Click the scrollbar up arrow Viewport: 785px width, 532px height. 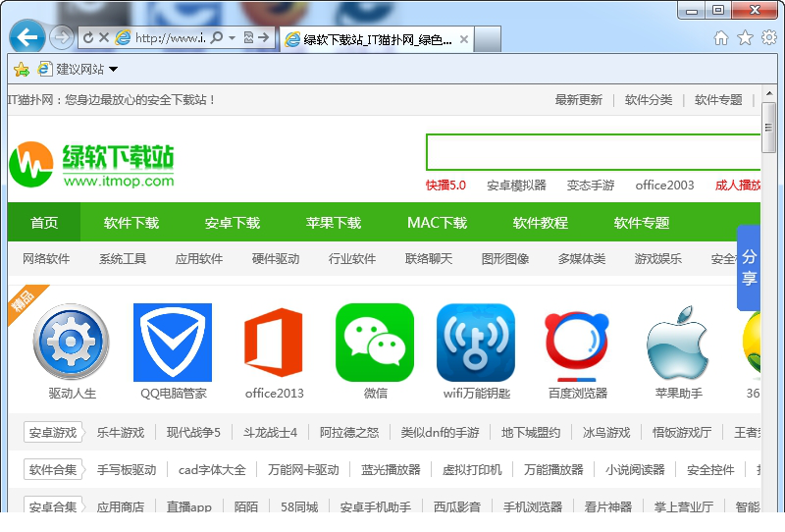[768, 93]
